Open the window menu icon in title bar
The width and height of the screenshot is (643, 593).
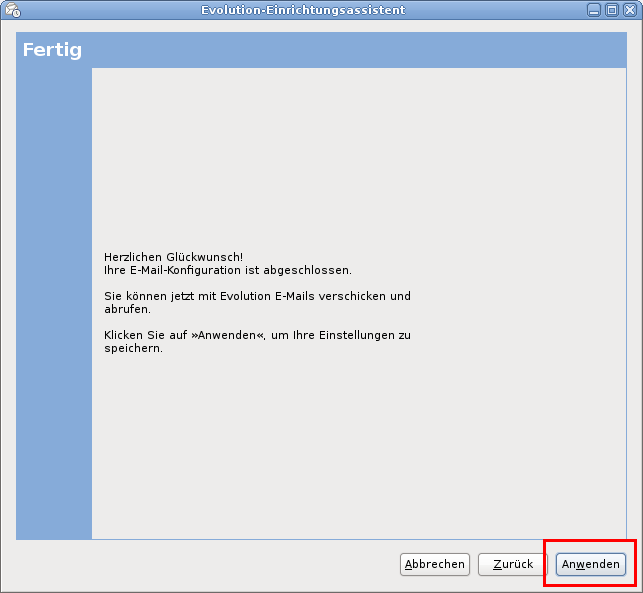coord(13,9)
